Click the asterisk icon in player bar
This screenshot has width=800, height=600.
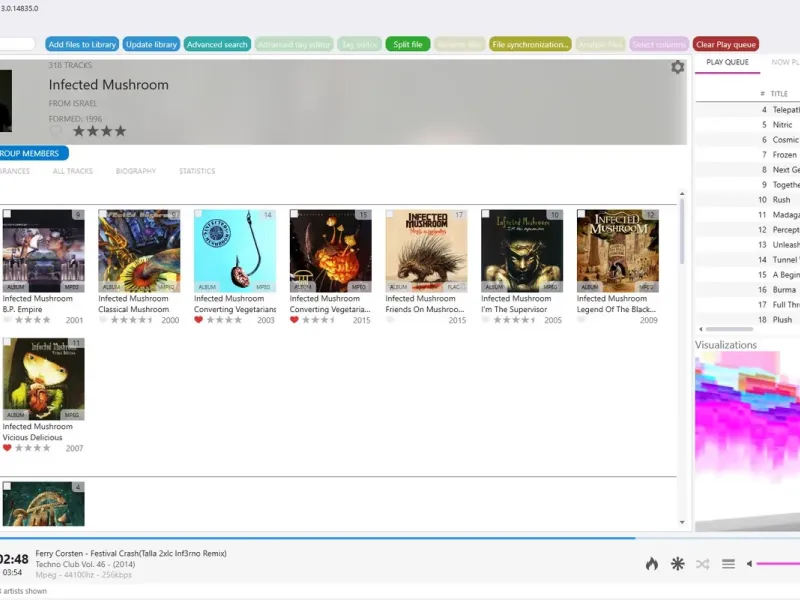pos(678,564)
